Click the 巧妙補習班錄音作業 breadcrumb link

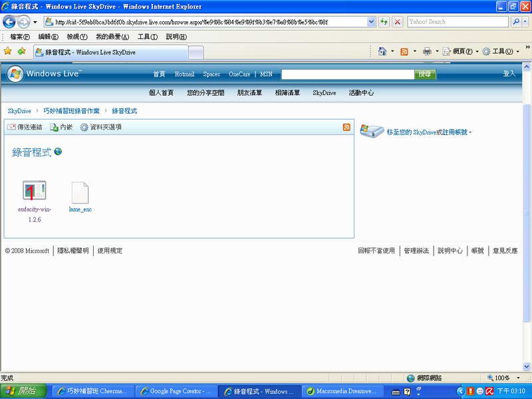pos(72,111)
